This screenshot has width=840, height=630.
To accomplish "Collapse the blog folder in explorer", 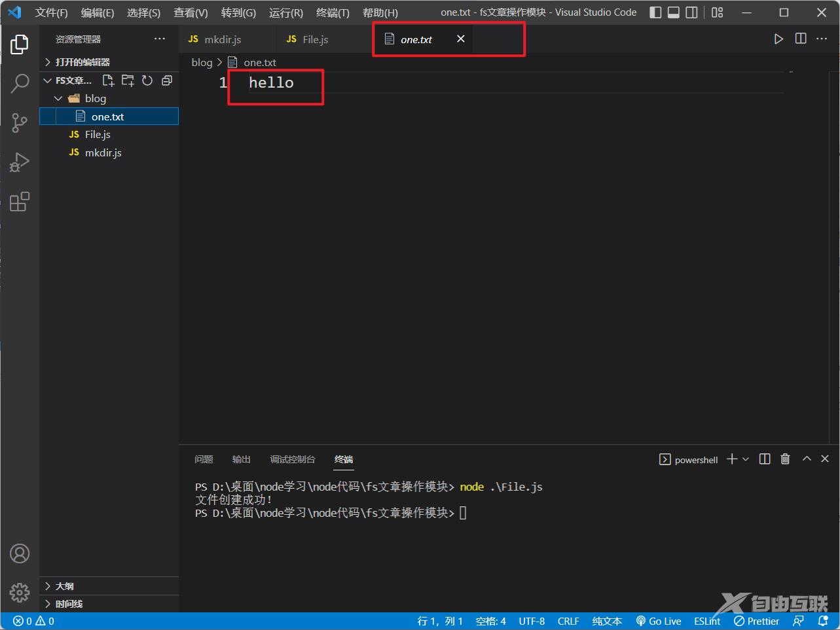I will [109, 98].
